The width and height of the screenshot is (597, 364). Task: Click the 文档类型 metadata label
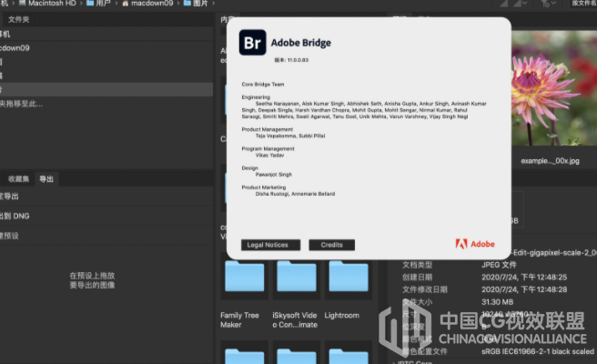(x=418, y=265)
